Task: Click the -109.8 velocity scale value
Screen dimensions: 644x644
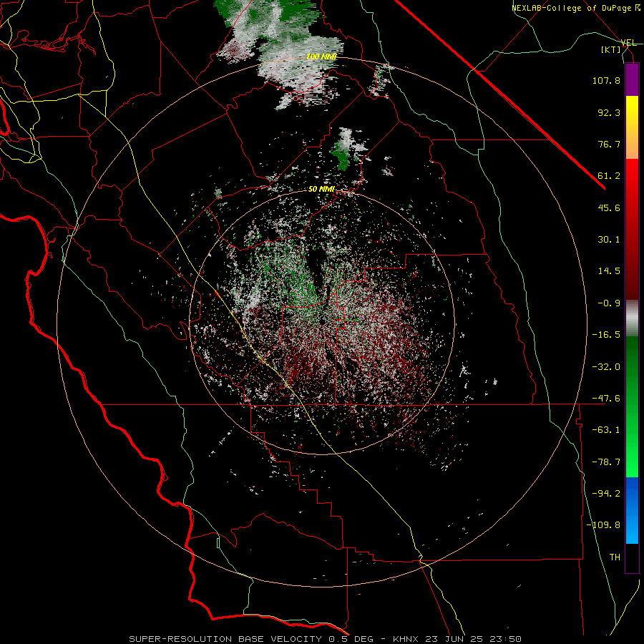Action: point(603,525)
